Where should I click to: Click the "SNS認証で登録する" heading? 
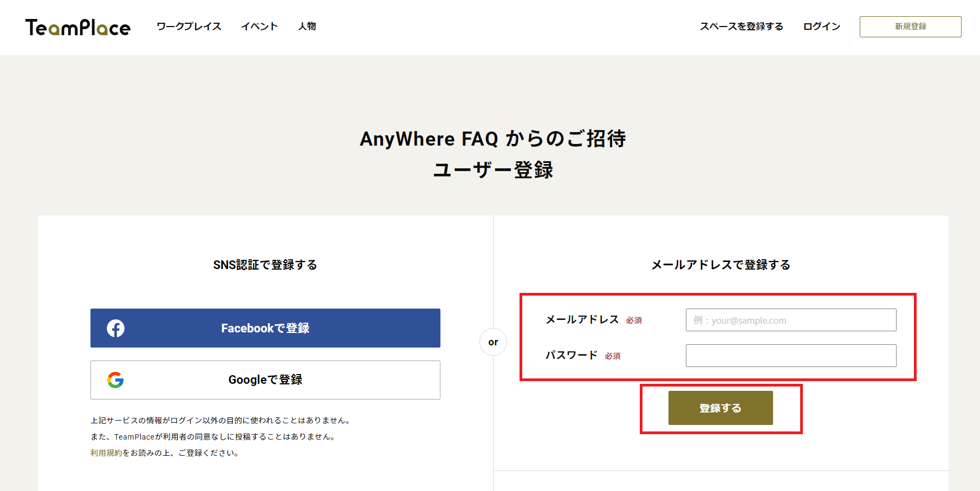tap(265, 265)
